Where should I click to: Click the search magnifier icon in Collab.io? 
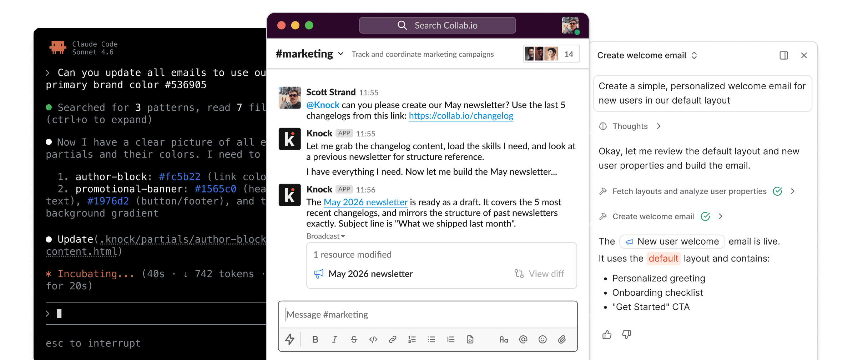(402, 25)
